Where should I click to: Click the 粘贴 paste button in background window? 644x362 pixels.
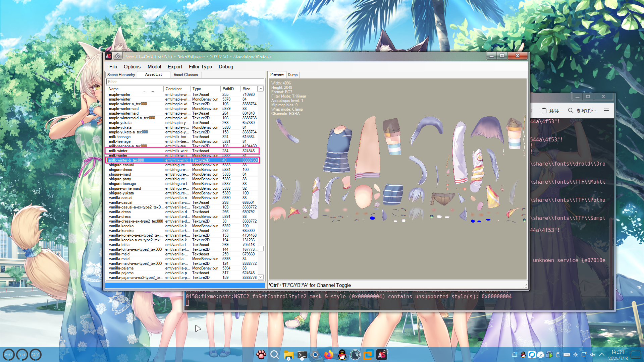[x=550, y=111]
